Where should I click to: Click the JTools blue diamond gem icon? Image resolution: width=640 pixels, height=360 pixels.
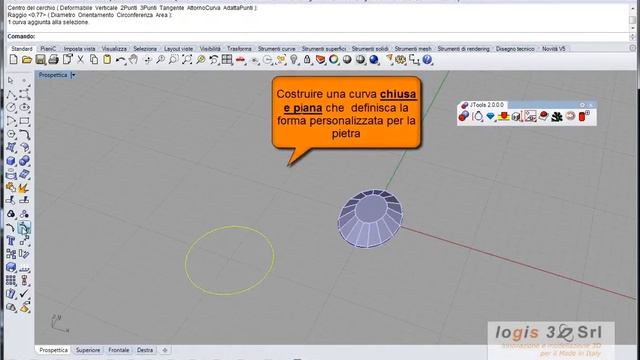point(490,117)
